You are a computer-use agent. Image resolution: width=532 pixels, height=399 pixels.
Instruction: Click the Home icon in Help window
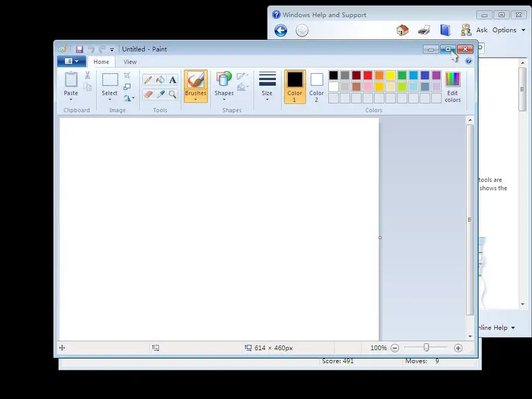click(x=403, y=30)
